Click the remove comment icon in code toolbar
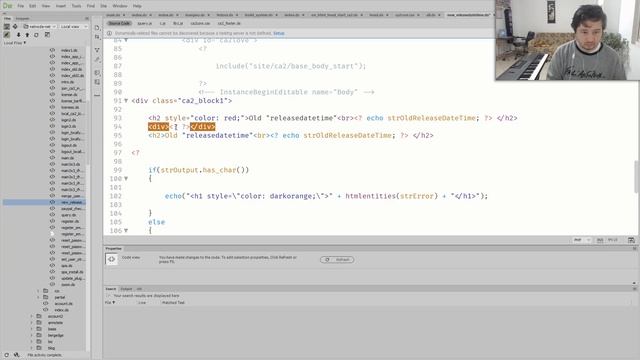Screen dimensions: 640x360 point(97,82)
